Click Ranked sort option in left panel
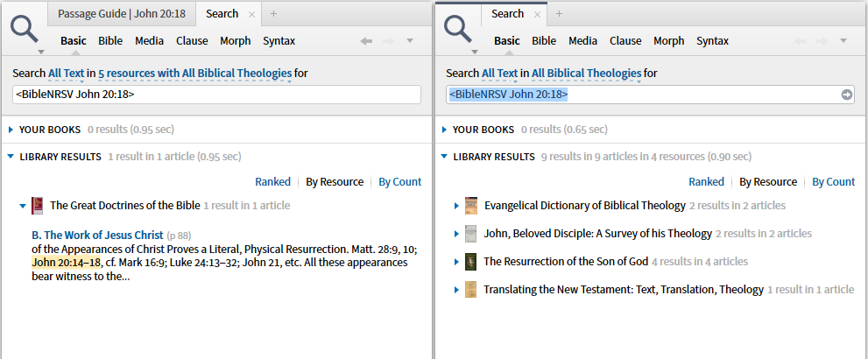 (x=272, y=182)
